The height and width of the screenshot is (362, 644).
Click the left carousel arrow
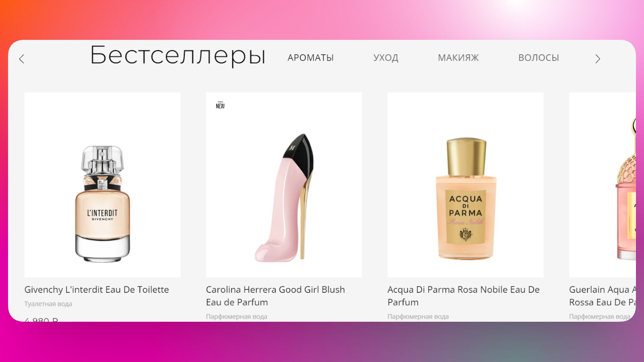click(x=22, y=59)
